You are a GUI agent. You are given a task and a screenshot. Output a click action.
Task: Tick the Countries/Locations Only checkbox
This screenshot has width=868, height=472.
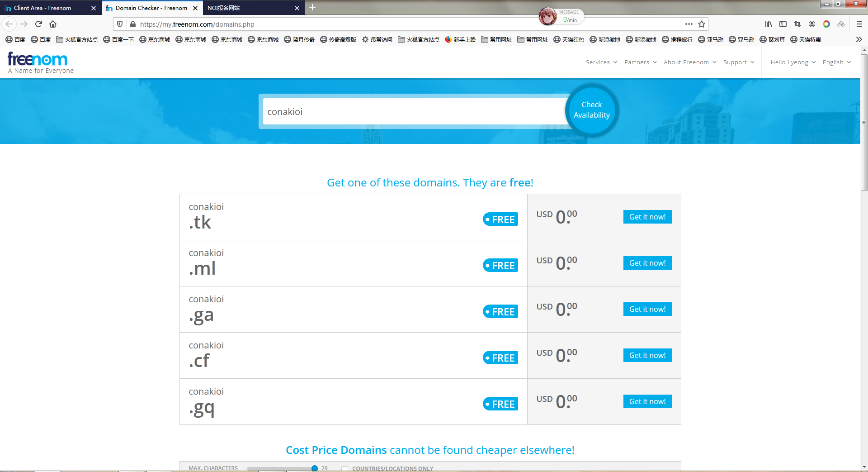pyautogui.click(x=344, y=468)
